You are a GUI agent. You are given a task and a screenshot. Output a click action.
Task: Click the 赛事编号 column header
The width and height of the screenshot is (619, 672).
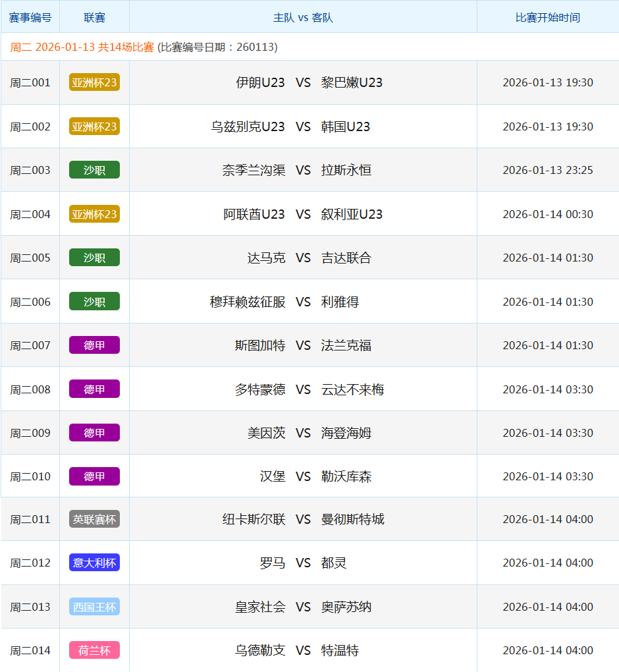[x=30, y=17]
